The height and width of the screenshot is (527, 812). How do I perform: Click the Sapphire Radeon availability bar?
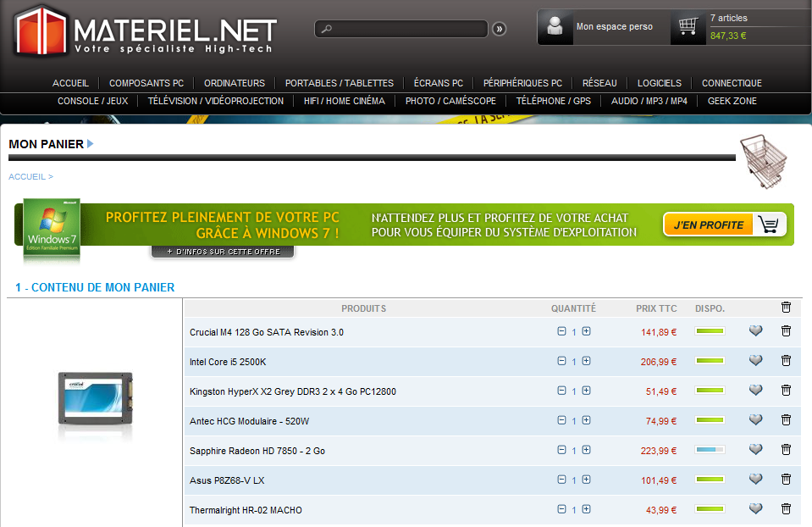coord(710,450)
